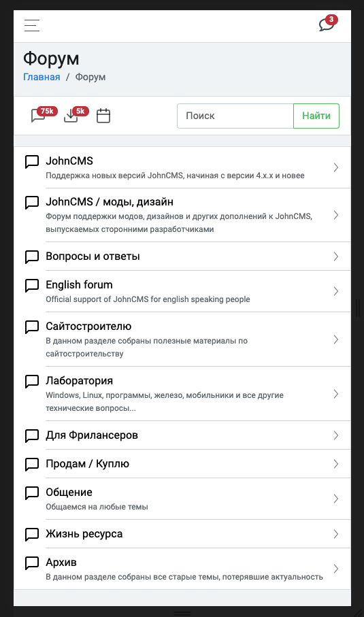This screenshot has height=617, width=364.
Task: View unread posts icon with 75k badge
Action: point(44,115)
